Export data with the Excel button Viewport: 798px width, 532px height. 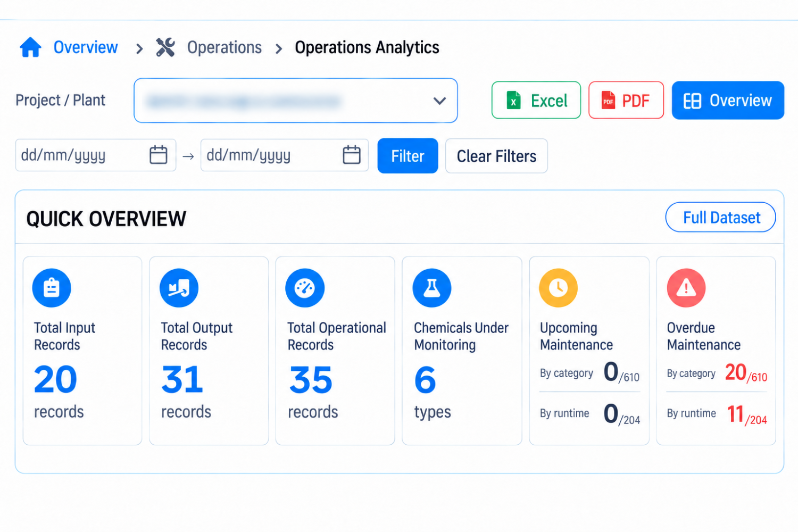pyautogui.click(x=536, y=100)
